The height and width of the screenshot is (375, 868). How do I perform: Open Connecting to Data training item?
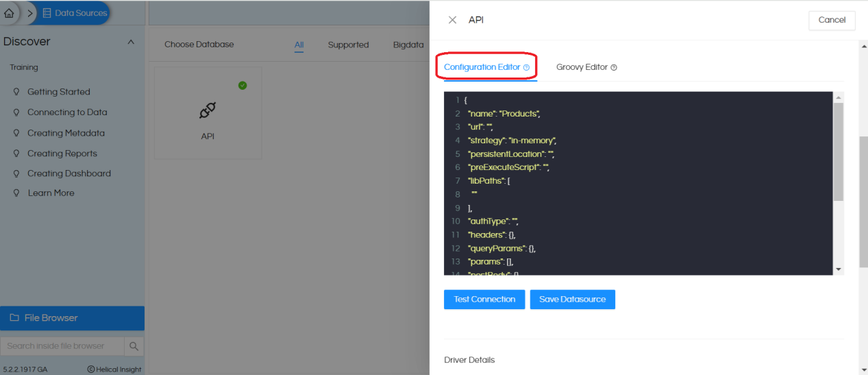pyautogui.click(x=67, y=112)
